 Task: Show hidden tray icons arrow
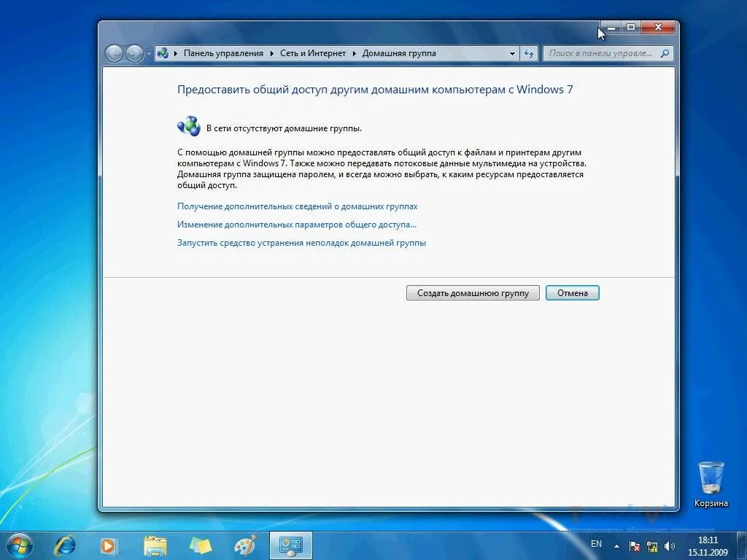click(617, 546)
